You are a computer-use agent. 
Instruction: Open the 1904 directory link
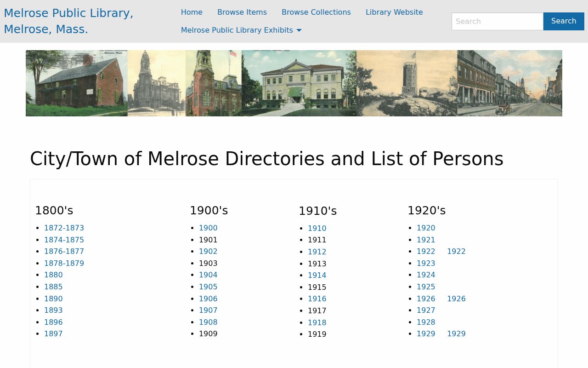click(x=208, y=275)
